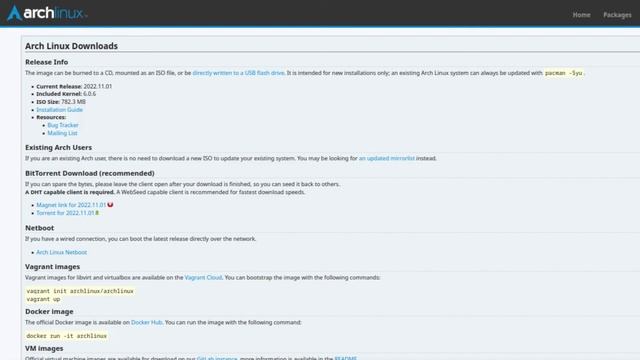The height and width of the screenshot is (360, 640).
Task: Open the Mailing List link
Action: click(62, 133)
